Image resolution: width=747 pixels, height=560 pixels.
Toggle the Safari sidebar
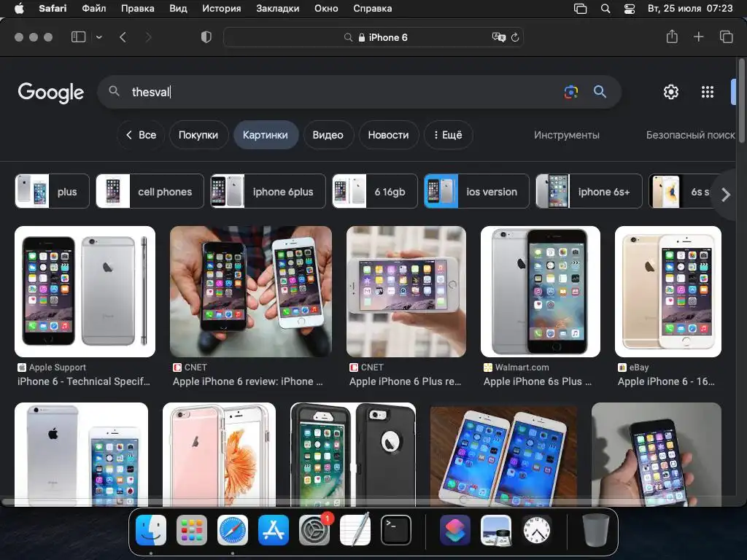pyautogui.click(x=78, y=37)
